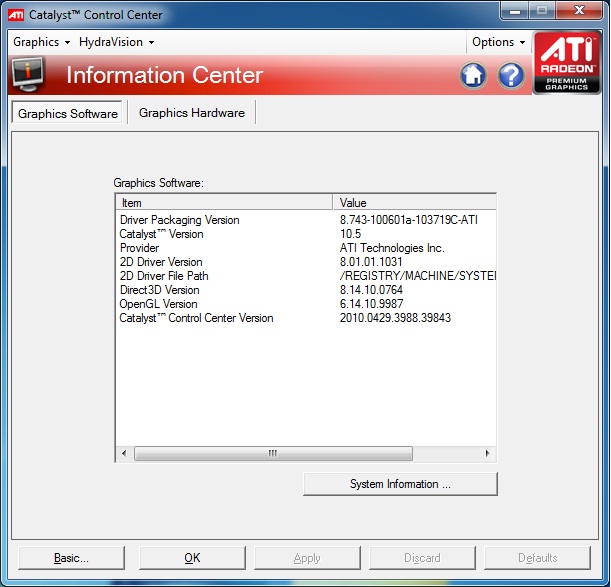Select the Driver Packaging Version row

click(306, 220)
